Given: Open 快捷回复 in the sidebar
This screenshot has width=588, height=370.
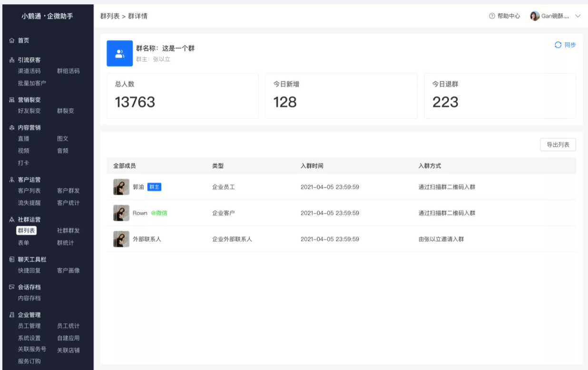Looking at the screenshot, I should click(29, 270).
